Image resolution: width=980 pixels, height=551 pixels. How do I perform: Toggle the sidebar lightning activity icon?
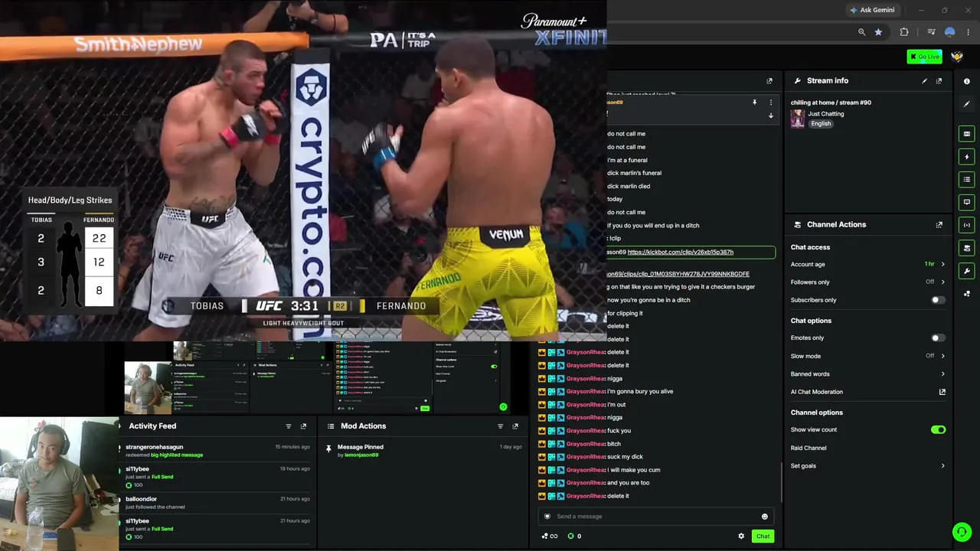coord(966,157)
